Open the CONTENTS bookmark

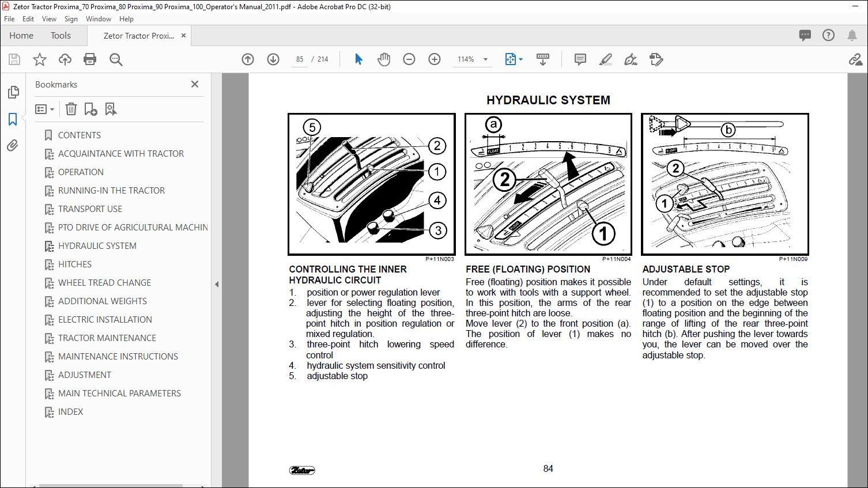(80, 135)
